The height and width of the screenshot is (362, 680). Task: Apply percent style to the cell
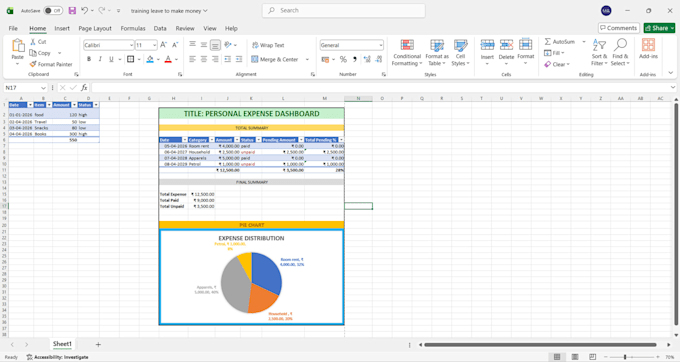(343, 59)
